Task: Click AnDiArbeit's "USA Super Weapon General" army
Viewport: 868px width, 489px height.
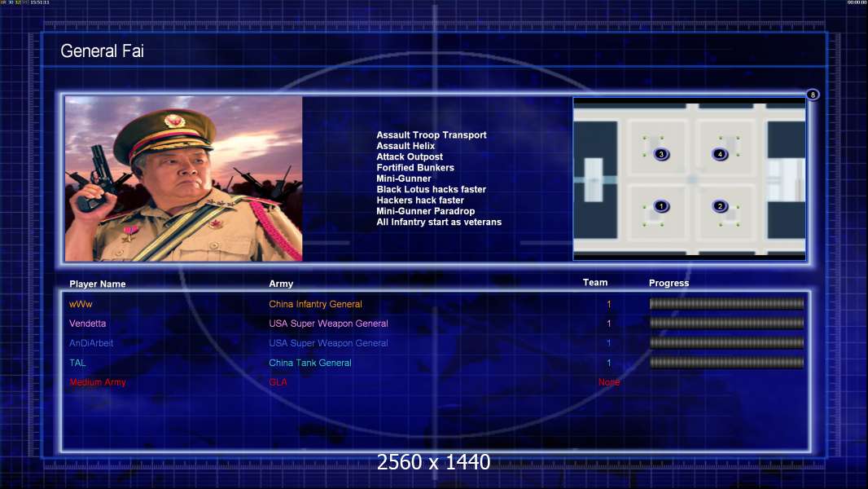Action: (328, 343)
